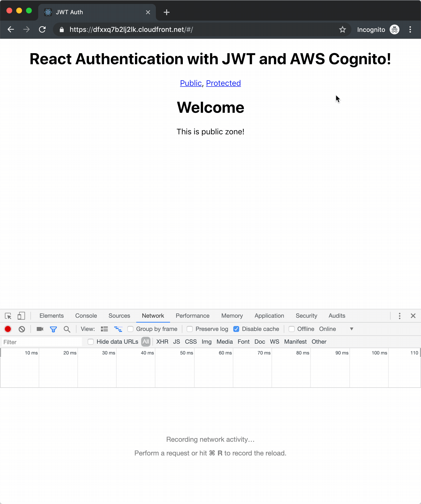
Task: Filter requests by Doc
Action: coord(260,342)
